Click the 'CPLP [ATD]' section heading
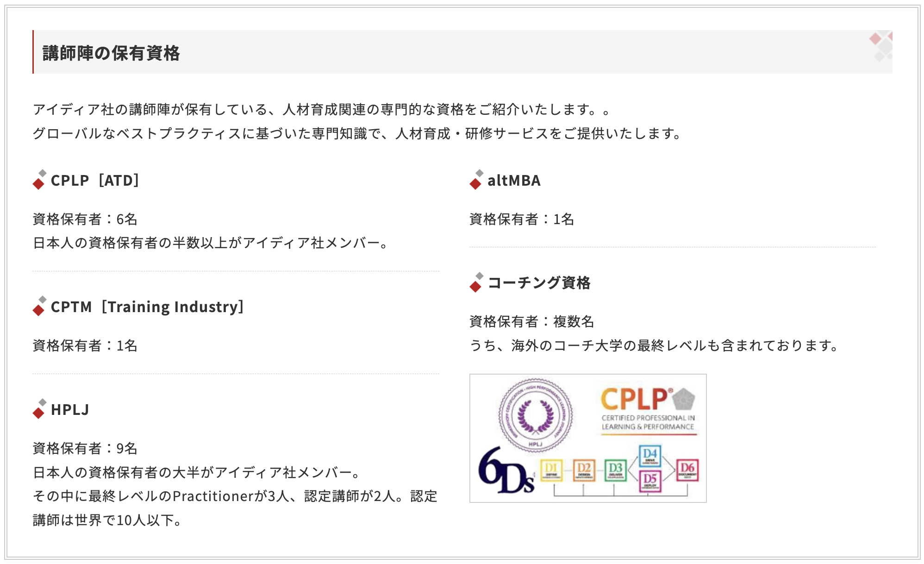Viewport: 924px width, 564px height. [x=95, y=180]
